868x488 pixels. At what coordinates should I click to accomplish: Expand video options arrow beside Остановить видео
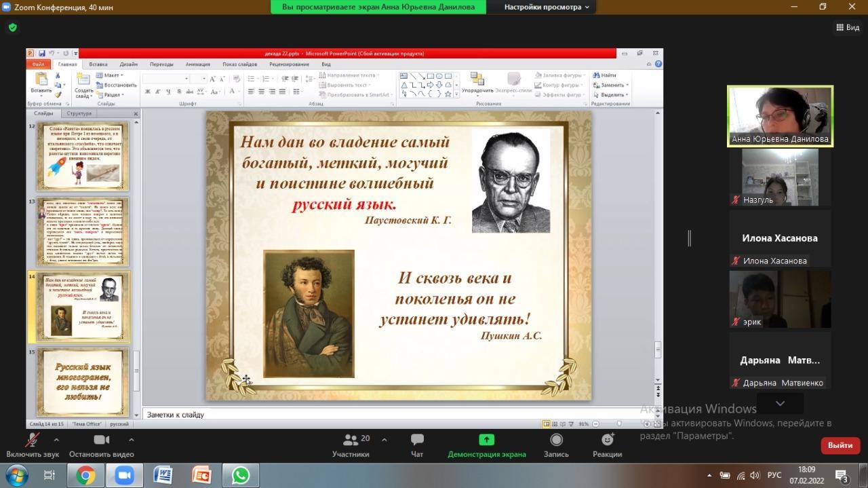click(132, 440)
